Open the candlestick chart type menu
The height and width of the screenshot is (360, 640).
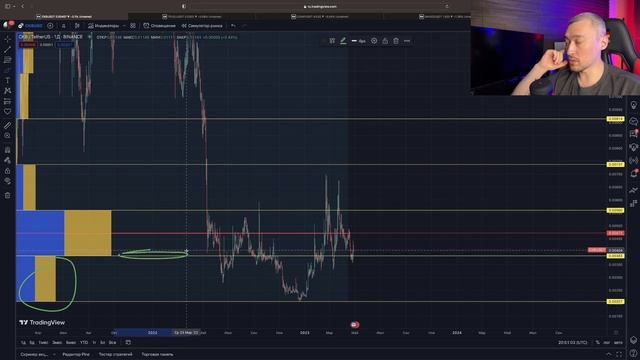click(77, 26)
